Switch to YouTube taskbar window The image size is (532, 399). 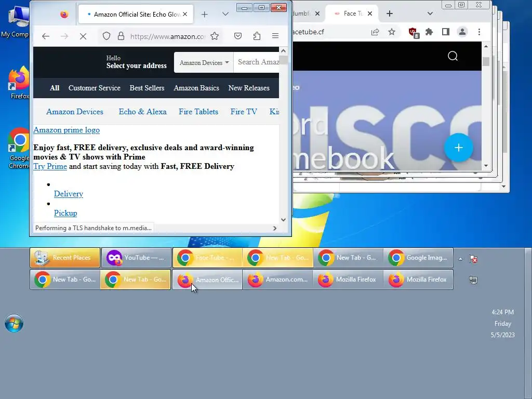click(136, 258)
